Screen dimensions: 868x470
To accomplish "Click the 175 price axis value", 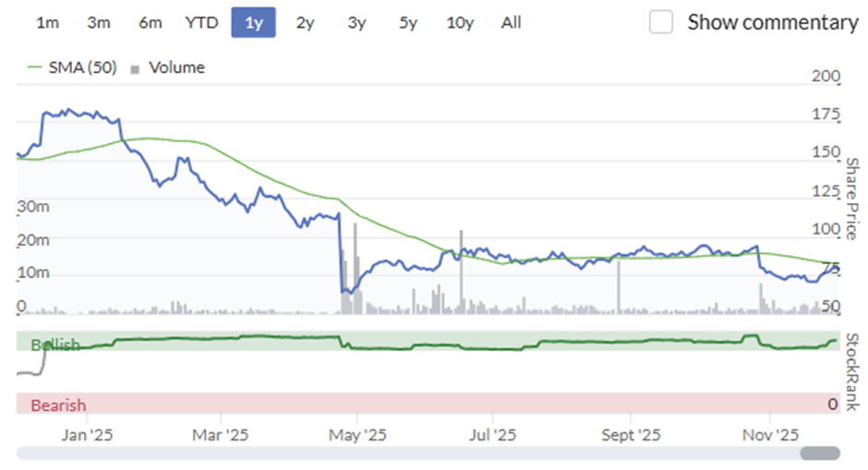I will pos(826,114).
